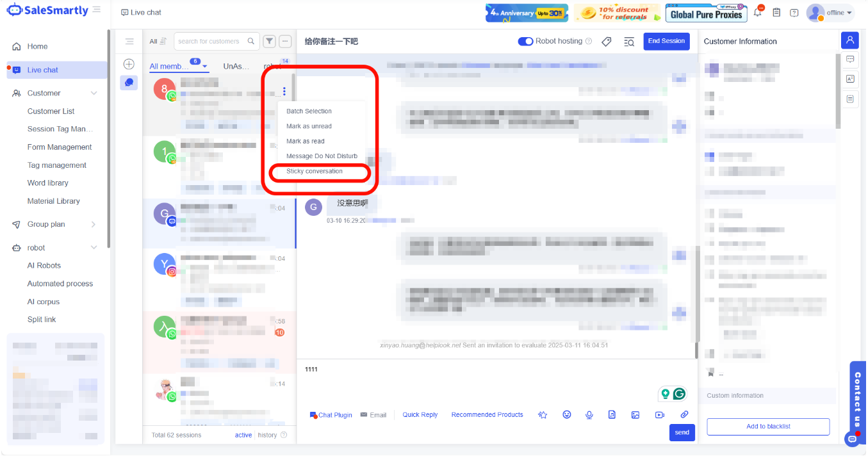The width and height of the screenshot is (868, 456).
Task: Click the star rating invitation icon
Action: pos(543,415)
